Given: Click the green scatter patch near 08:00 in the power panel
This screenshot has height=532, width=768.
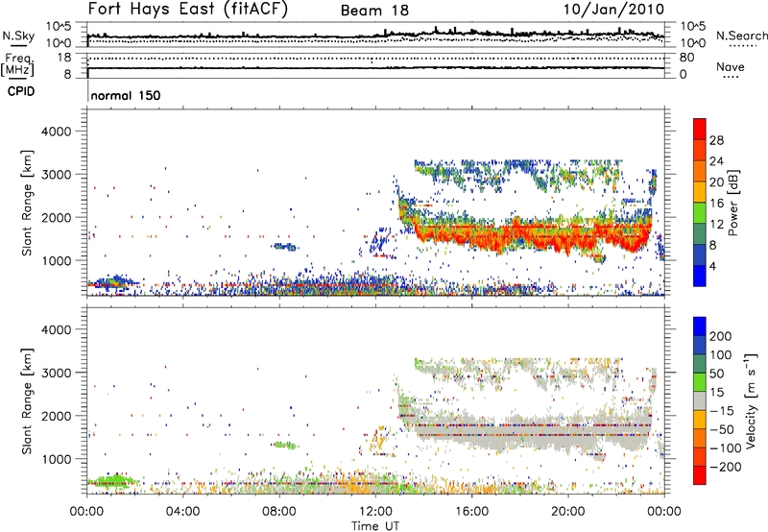Looking at the screenshot, I should [284, 247].
